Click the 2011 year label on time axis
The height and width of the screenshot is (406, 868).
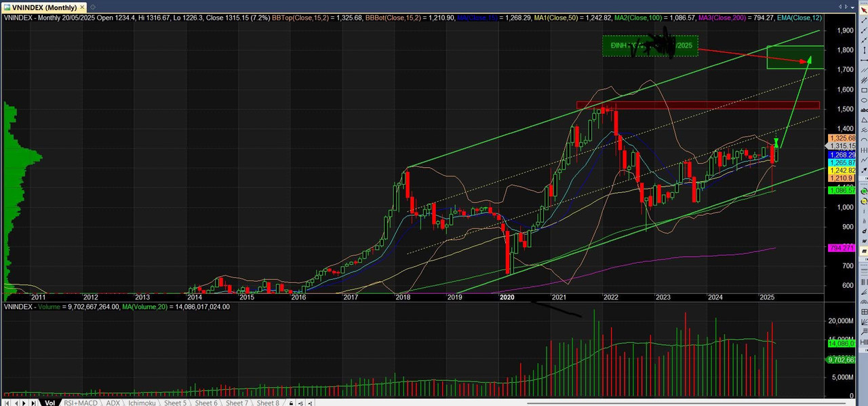pyautogui.click(x=39, y=297)
